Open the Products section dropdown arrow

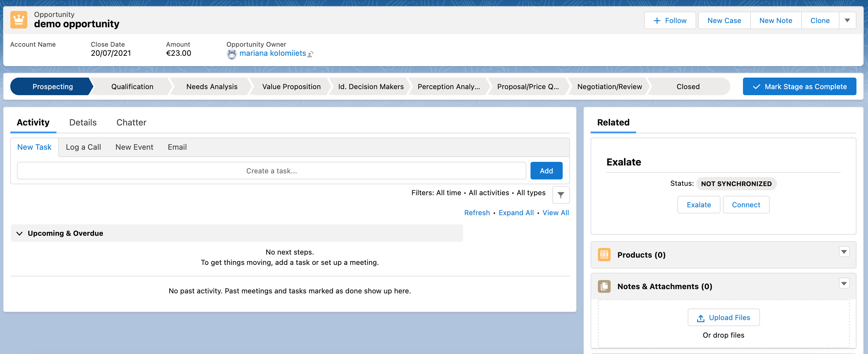(844, 252)
